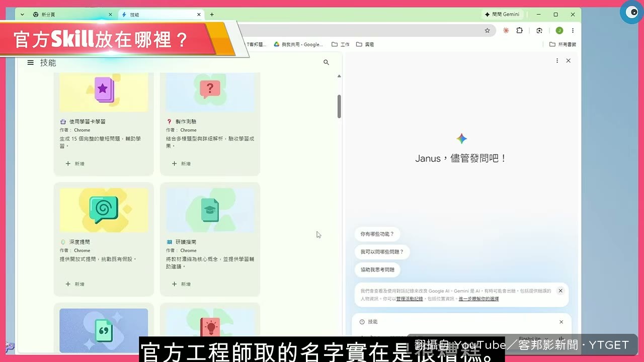
Task: Close the 新分頁 tab
Action: 110,15
